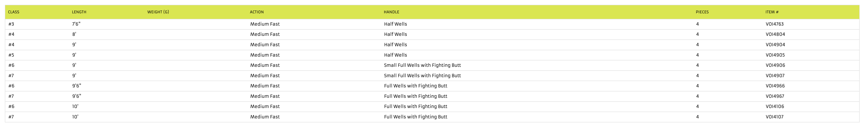
Task: Click the PIECES column header
Action: 702,12
